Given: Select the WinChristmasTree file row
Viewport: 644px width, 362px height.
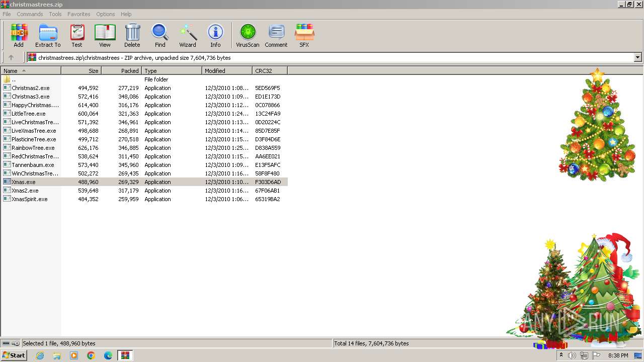Looking at the screenshot, I should [x=144, y=173].
